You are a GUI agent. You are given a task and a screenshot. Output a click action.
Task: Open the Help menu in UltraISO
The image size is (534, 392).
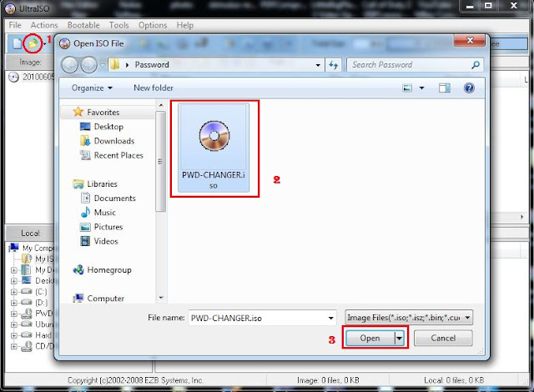[185, 25]
